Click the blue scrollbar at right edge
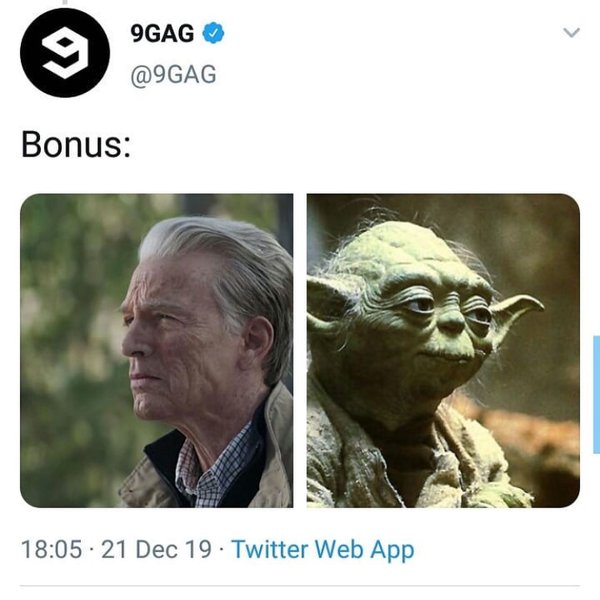The height and width of the screenshot is (600, 600). [597, 395]
